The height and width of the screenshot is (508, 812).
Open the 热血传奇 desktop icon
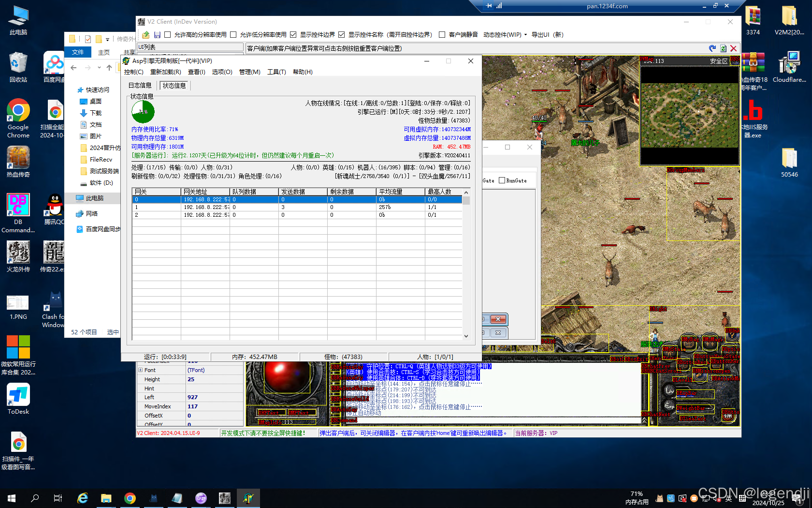tap(18, 162)
